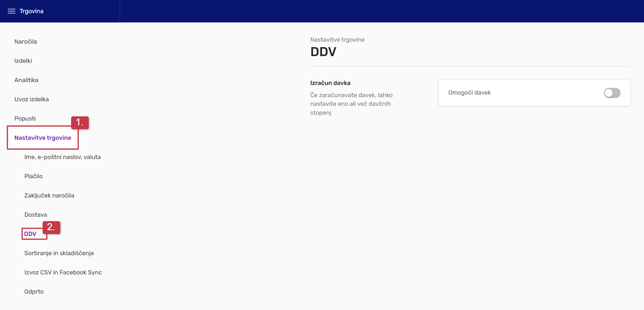The width and height of the screenshot is (644, 310).
Task: Click the DDV page heading
Action: (x=323, y=52)
